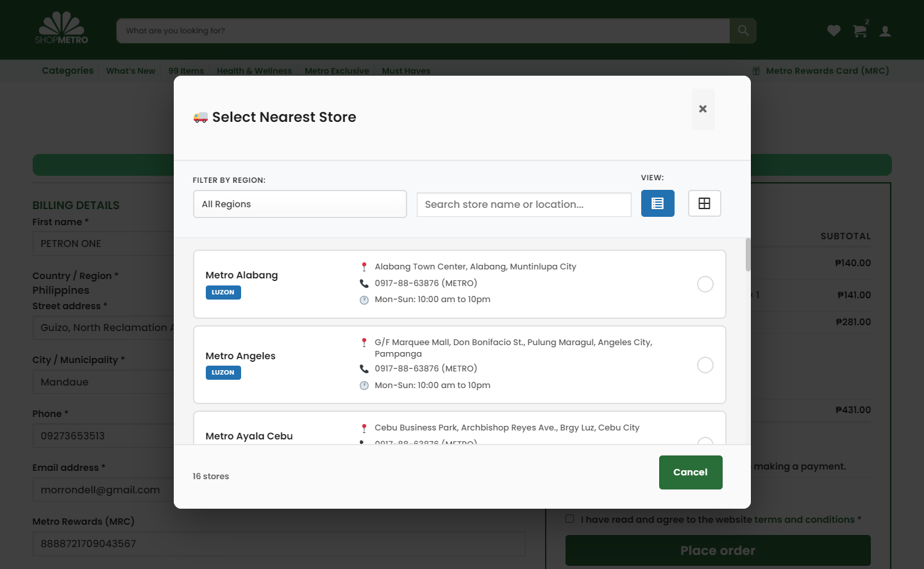Click the Metro Angeles clock icon

[x=364, y=386]
